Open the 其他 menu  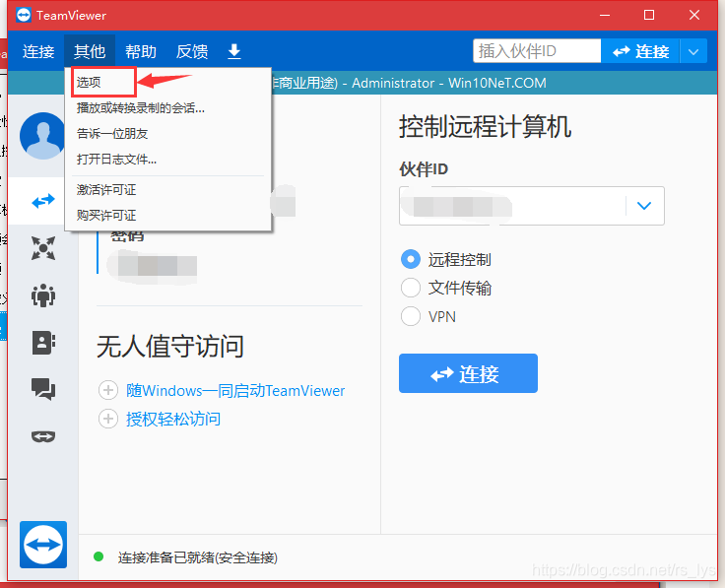pos(90,51)
